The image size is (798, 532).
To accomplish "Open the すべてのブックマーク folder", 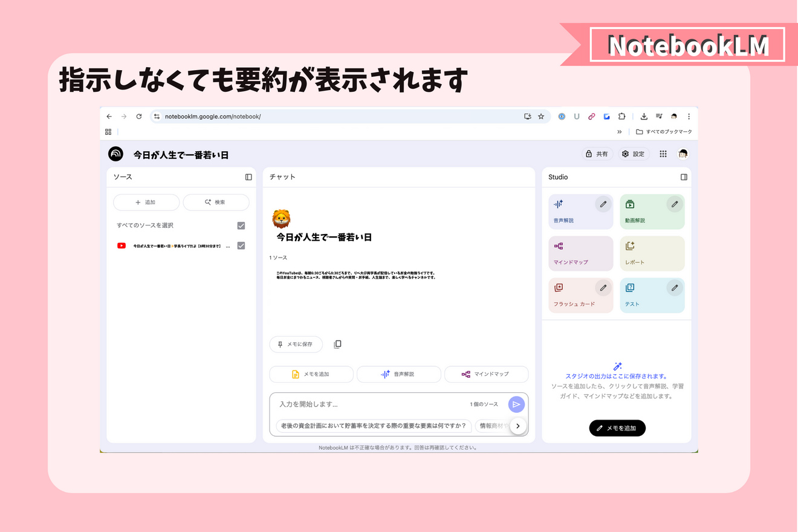I will coord(664,132).
